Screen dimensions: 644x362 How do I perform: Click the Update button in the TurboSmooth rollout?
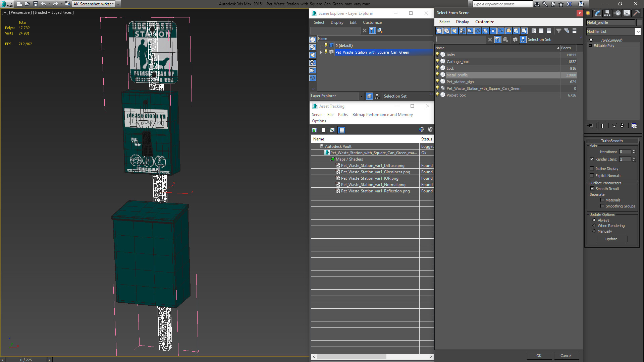pos(611,239)
